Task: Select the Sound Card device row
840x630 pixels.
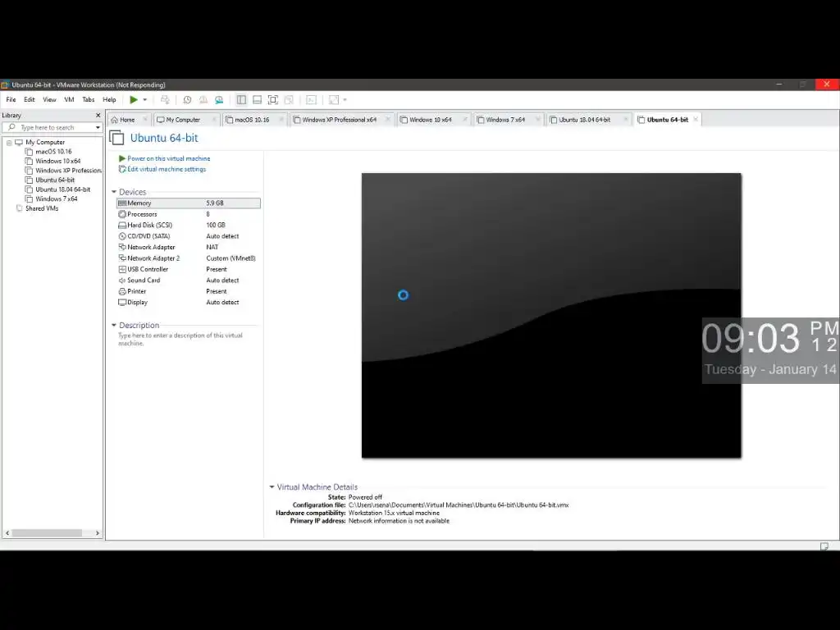Action: click(189, 281)
